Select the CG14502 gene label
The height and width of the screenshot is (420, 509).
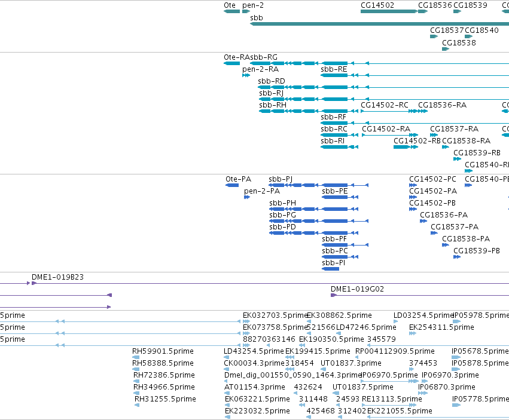pos(377,5)
